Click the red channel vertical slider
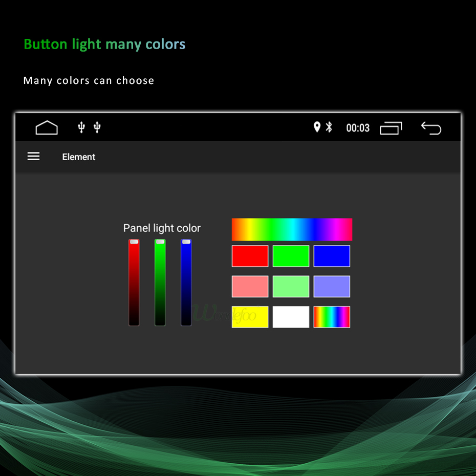 (x=134, y=282)
